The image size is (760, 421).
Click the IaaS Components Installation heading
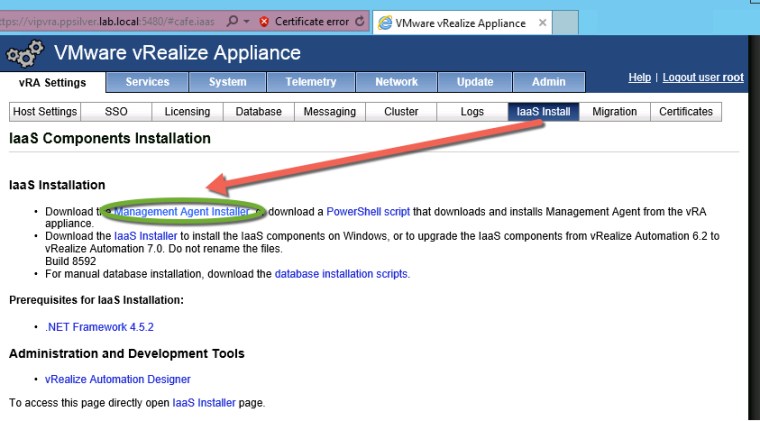coord(110,139)
